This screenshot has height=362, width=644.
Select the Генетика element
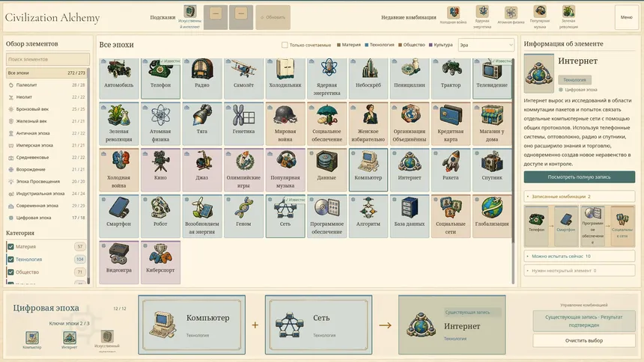[x=243, y=124]
